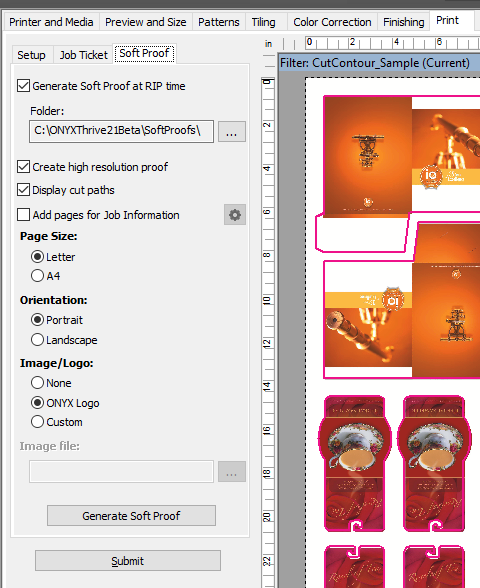Click the units 'in' ruler corner
Viewport: 480px width, 588px height.
pos(268,44)
